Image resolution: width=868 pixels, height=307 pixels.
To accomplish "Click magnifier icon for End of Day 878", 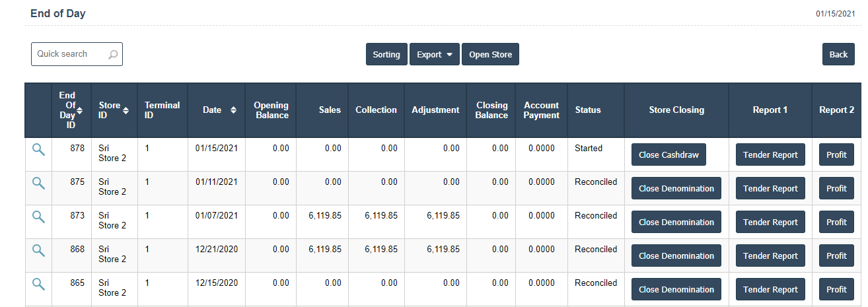I will click(38, 150).
